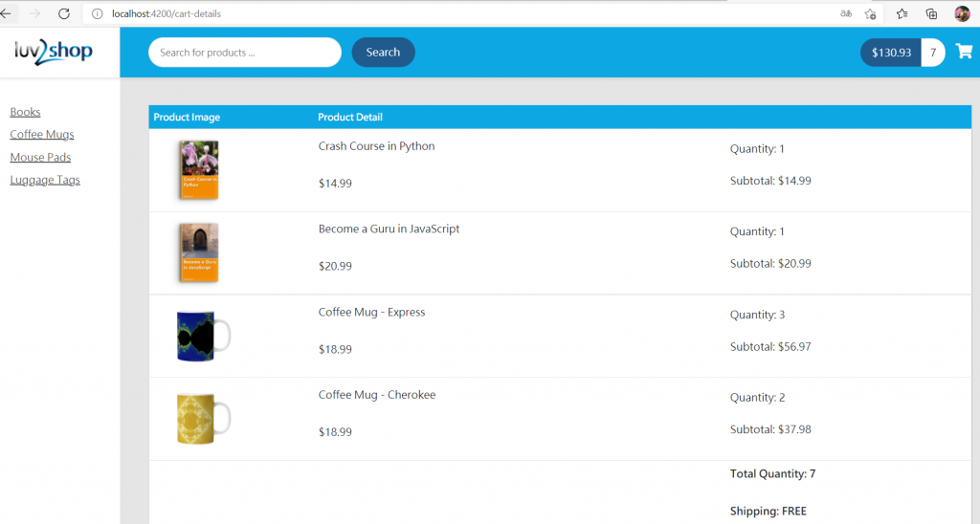Open the favorites list icon
The width and height of the screenshot is (980, 524).
[902, 13]
